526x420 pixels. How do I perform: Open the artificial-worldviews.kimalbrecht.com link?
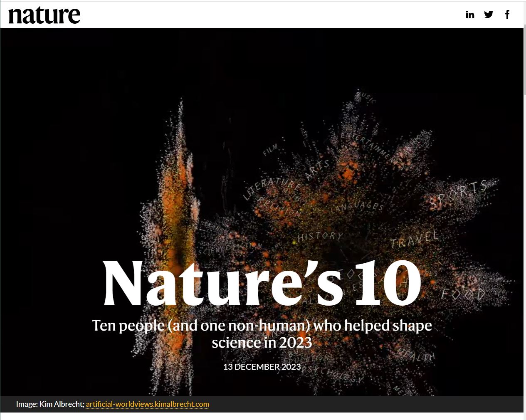(148, 404)
